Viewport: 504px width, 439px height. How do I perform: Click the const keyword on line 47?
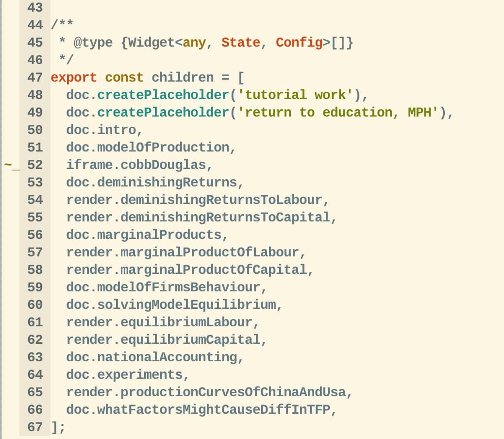[124, 78]
